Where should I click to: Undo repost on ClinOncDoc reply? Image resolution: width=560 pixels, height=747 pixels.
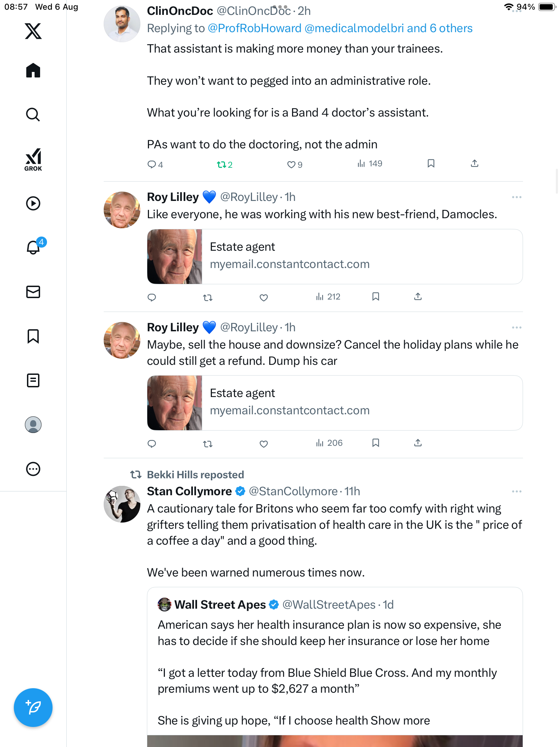click(x=221, y=165)
